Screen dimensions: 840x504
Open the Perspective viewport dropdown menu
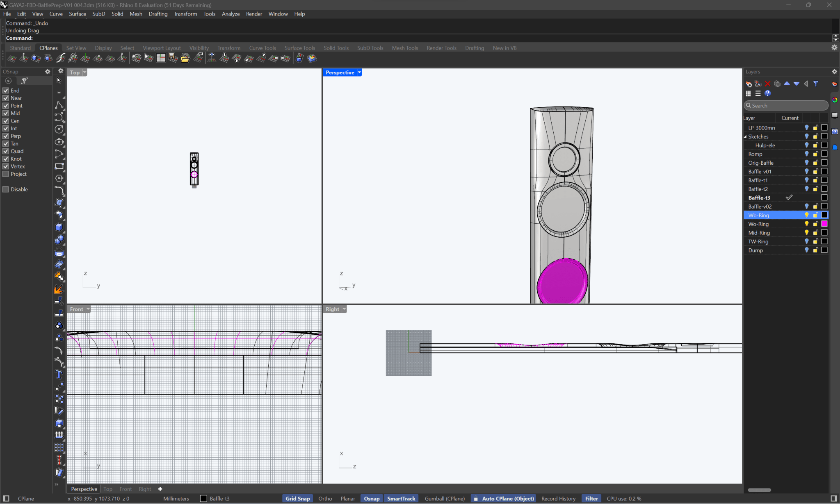click(359, 73)
